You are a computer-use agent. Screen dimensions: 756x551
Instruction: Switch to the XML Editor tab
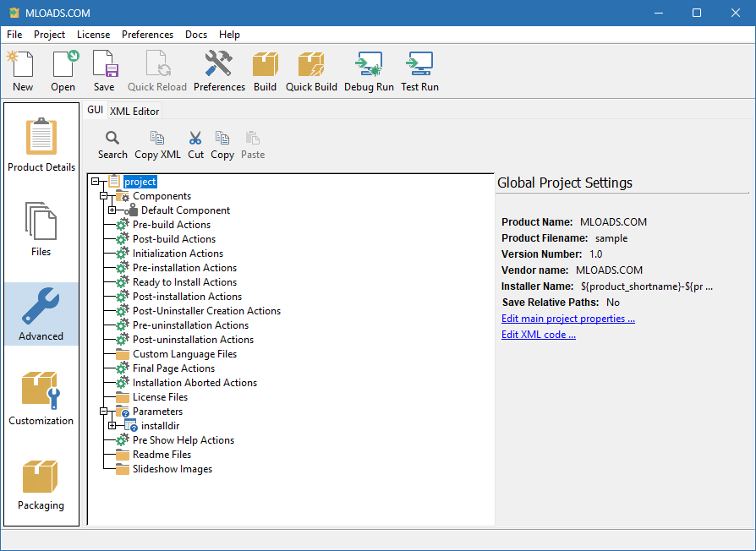134,112
